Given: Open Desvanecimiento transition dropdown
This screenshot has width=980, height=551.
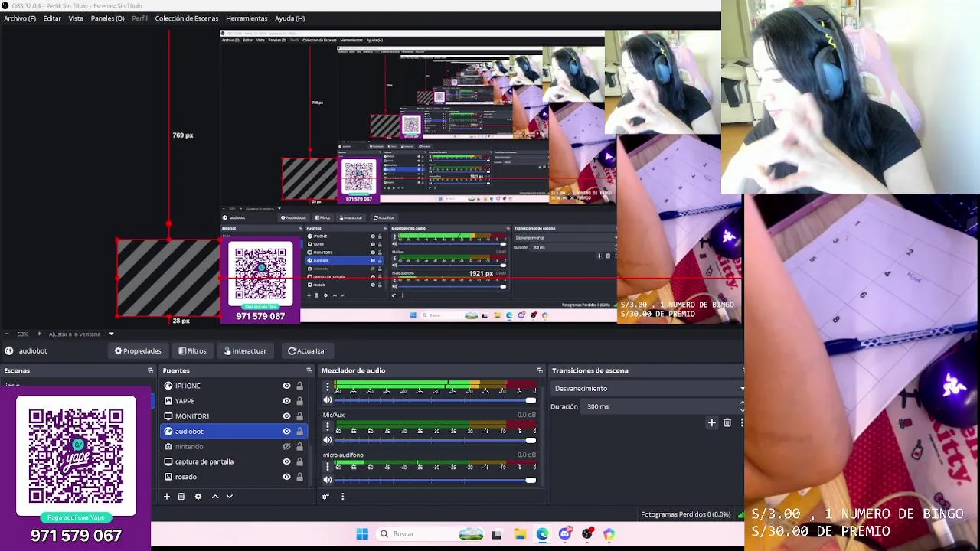Looking at the screenshot, I should pos(648,389).
